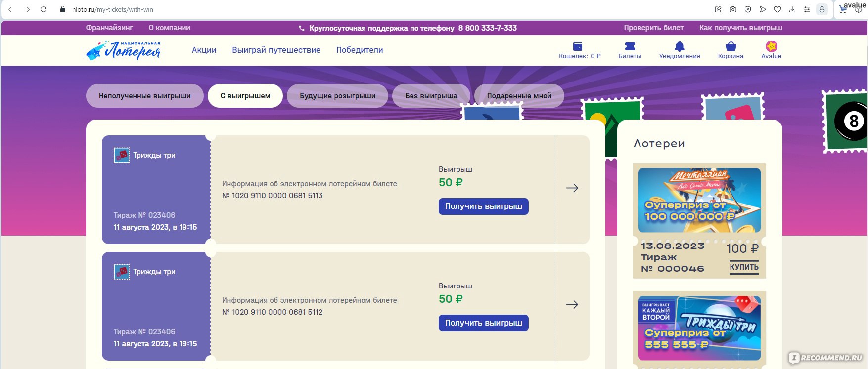Click the browser camera snapshot icon
868x369 pixels.
(x=733, y=9)
